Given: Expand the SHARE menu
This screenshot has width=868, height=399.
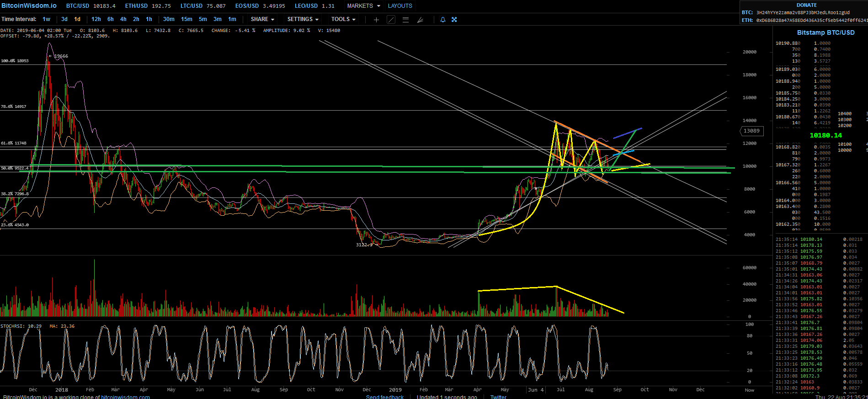Looking at the screenshot, I should pyautogui.click(x=262, y=19).
